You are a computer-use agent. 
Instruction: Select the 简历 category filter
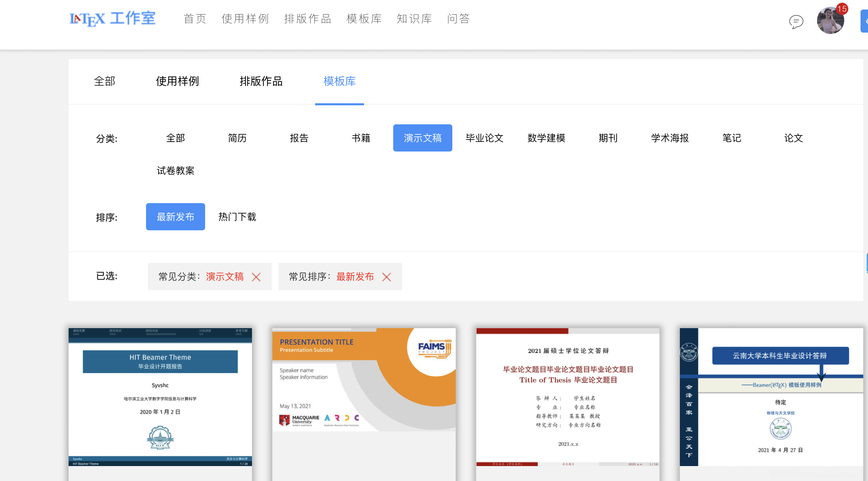tap(237, 138)
